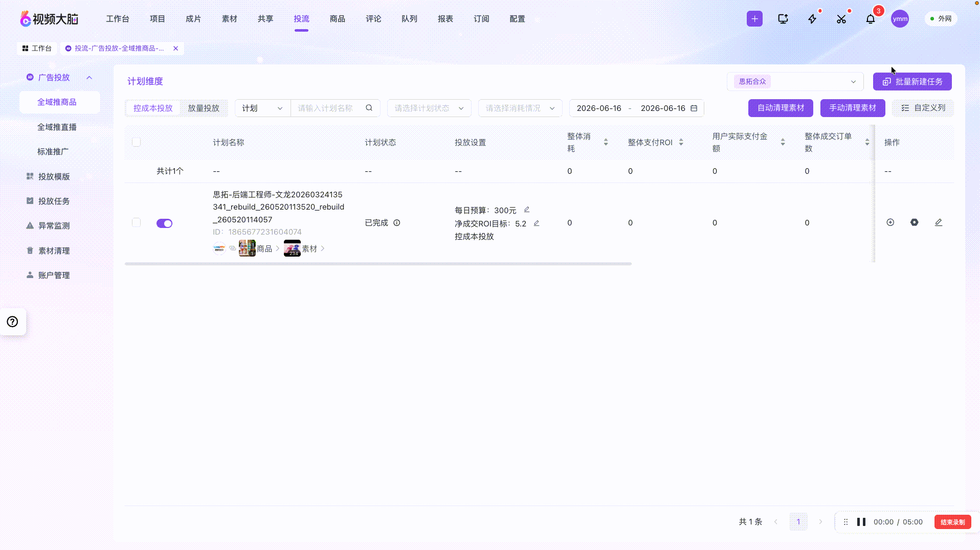980x550 pixels.
Task: Close the 投流-广告投放 page tab
Action: pos(175,48)
